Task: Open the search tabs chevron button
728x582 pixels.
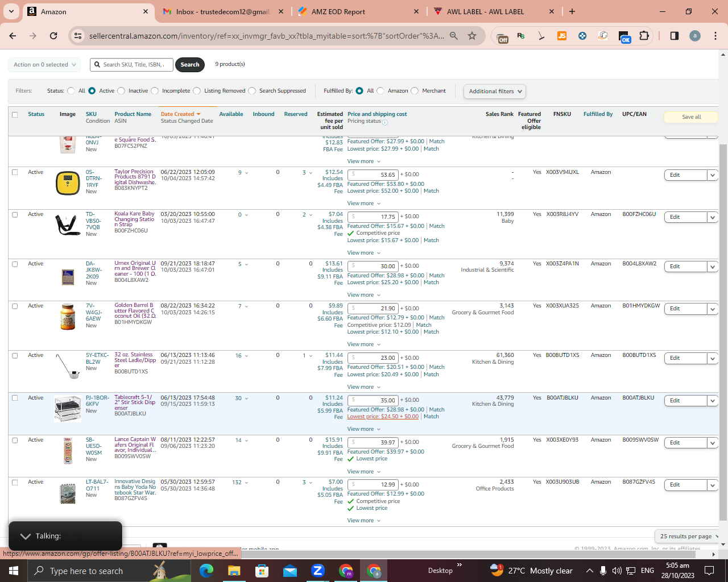Action: (11, 11)
